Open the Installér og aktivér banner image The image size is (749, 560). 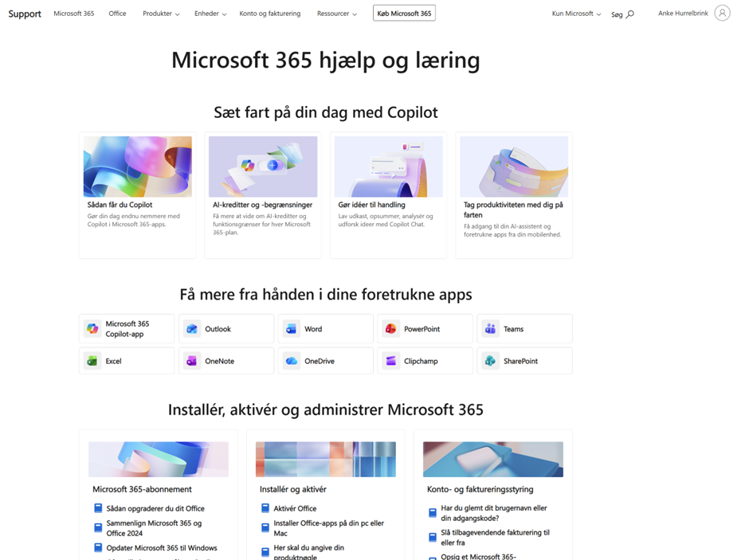pos(326,460)
